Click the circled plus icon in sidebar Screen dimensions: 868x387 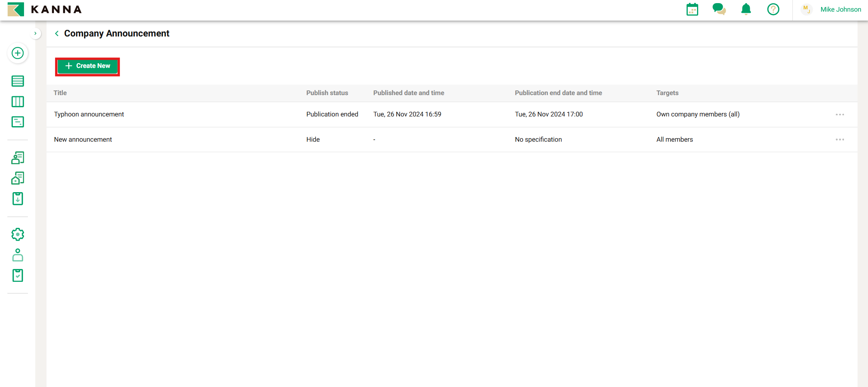[18, 53]
